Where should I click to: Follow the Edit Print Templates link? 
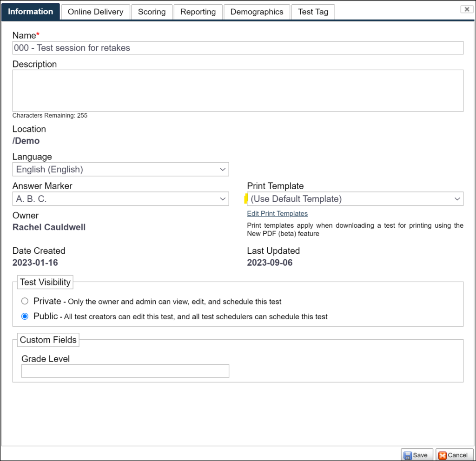click(x=277, y=214)
